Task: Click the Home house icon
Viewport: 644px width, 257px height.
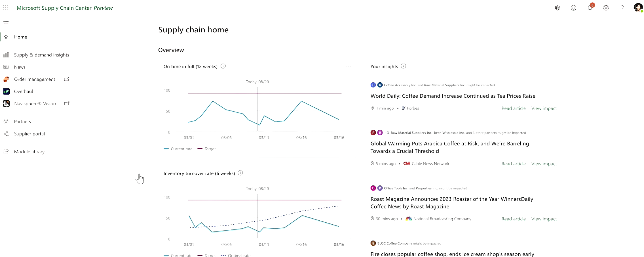Action: point(6,37)
